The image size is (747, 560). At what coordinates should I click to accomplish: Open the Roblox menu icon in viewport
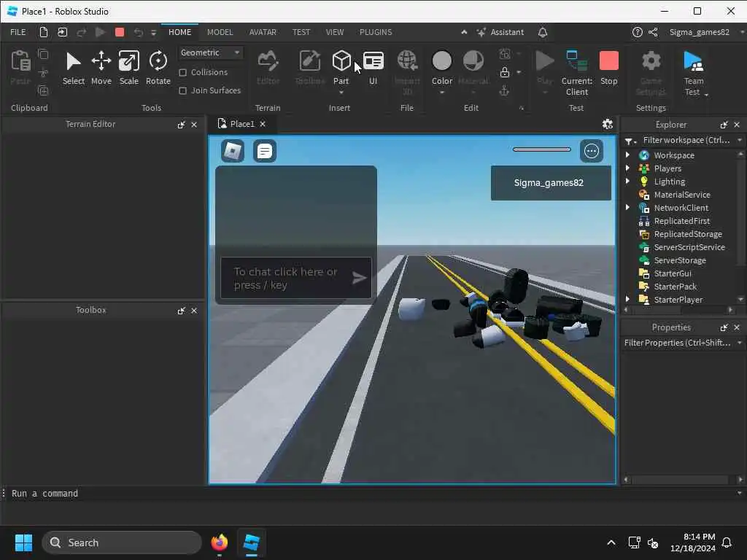(x=233, y=152)
